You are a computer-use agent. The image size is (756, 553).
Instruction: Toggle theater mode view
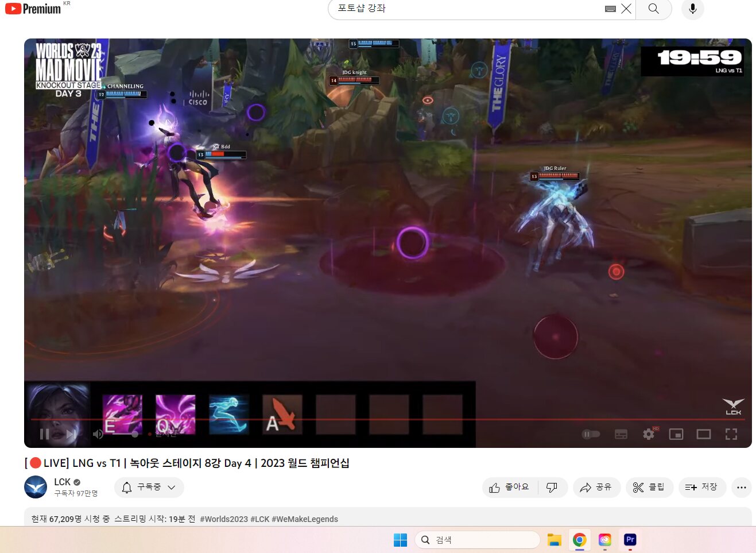coord(704,434)
